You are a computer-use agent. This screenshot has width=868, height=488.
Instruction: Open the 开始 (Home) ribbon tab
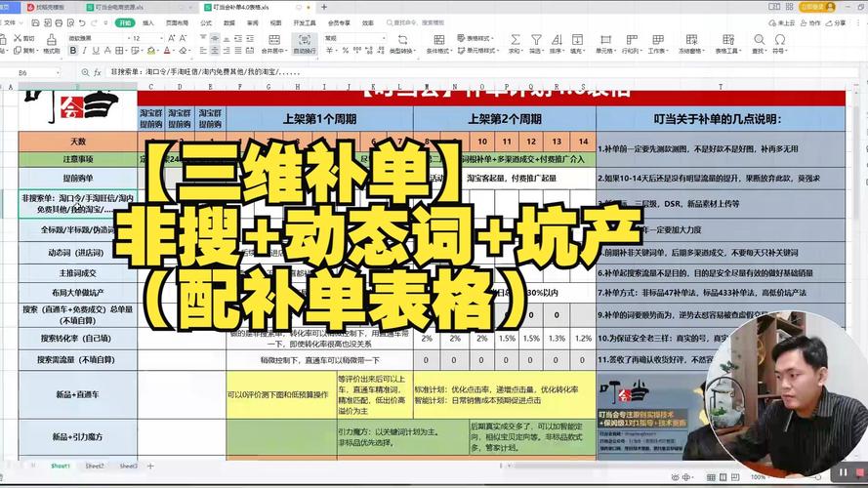pyautogui.click(x=125, y=23)
